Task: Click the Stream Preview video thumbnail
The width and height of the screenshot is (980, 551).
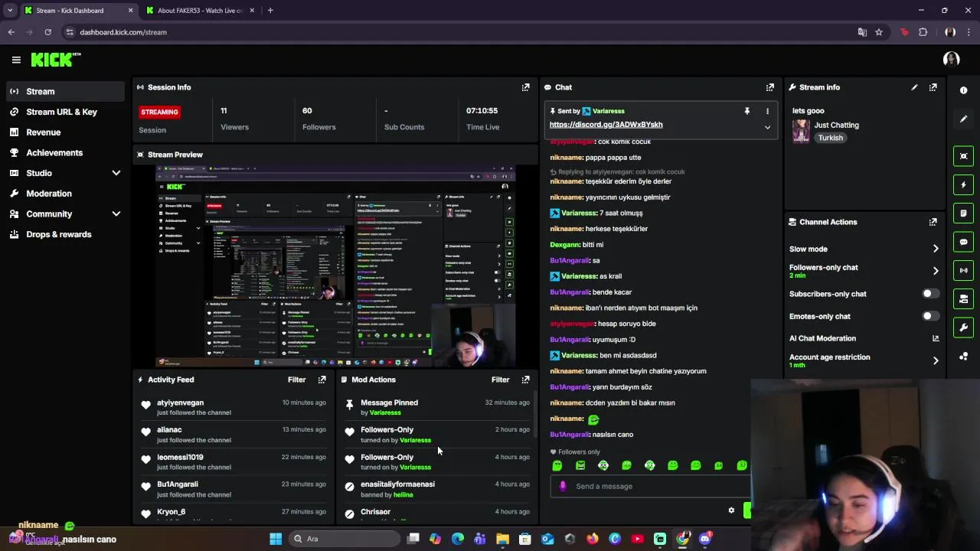Action: [x=335, y=266]
